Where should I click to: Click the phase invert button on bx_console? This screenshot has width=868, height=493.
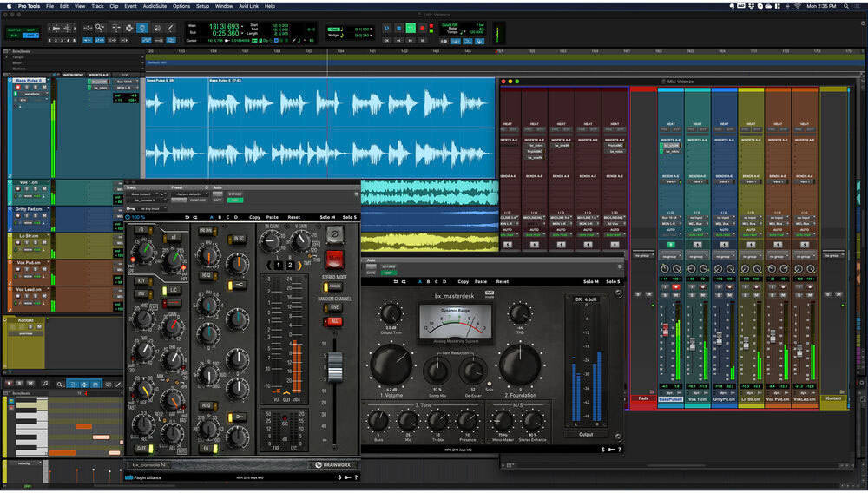point(333,233)
